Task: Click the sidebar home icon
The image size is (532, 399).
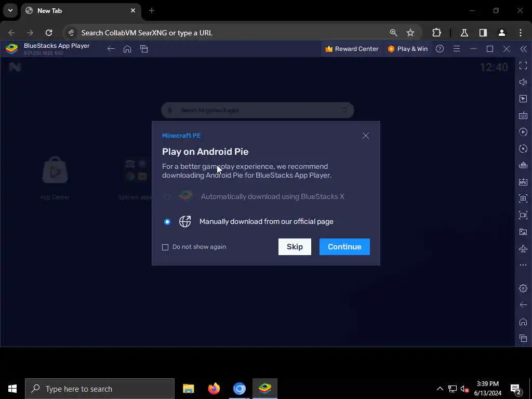Action: pos(523,321)
